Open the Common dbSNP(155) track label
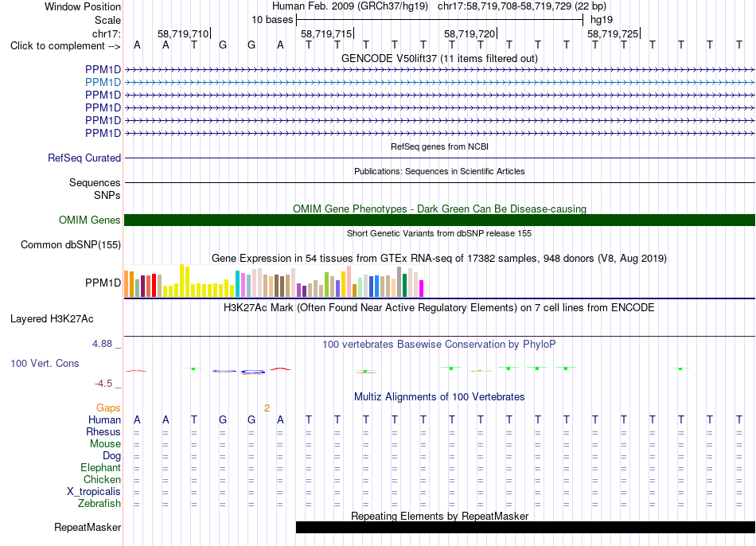This screenshot has width=756, height=546. 70,244
